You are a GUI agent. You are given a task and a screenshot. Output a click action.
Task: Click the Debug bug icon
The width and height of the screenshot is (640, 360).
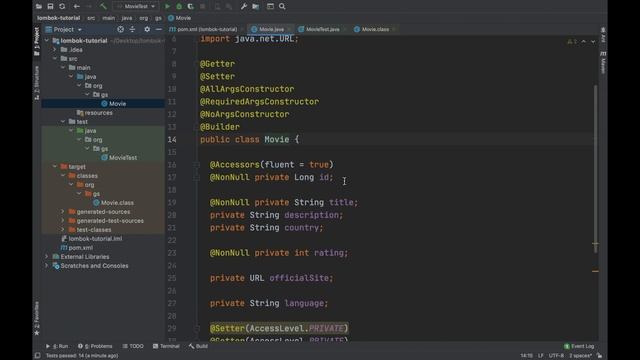[x=179, y=7]
